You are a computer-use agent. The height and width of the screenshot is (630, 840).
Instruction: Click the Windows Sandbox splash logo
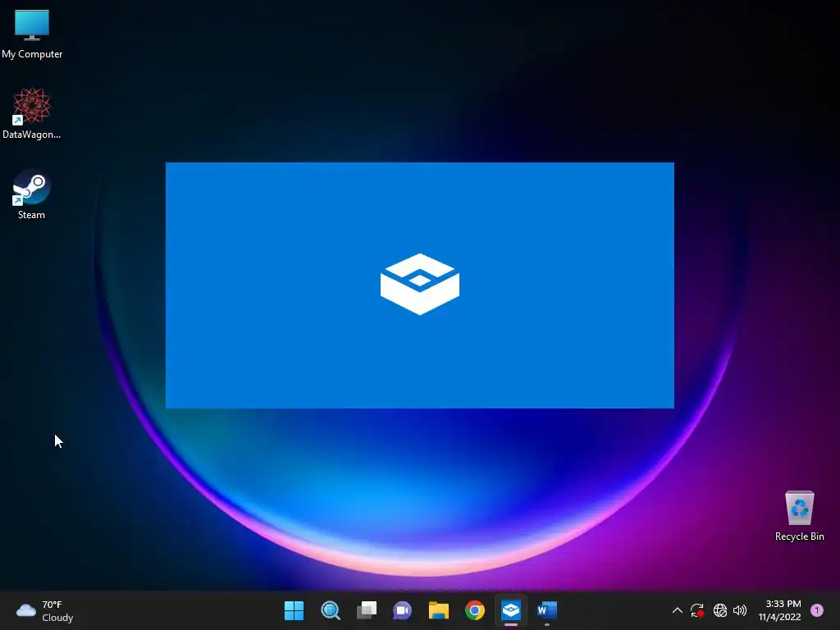tap(420, 284)
